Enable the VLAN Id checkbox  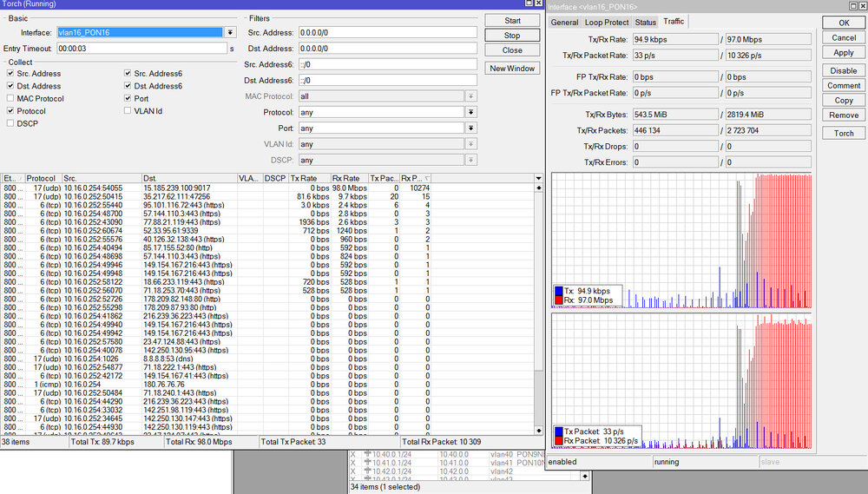[128, 111]
